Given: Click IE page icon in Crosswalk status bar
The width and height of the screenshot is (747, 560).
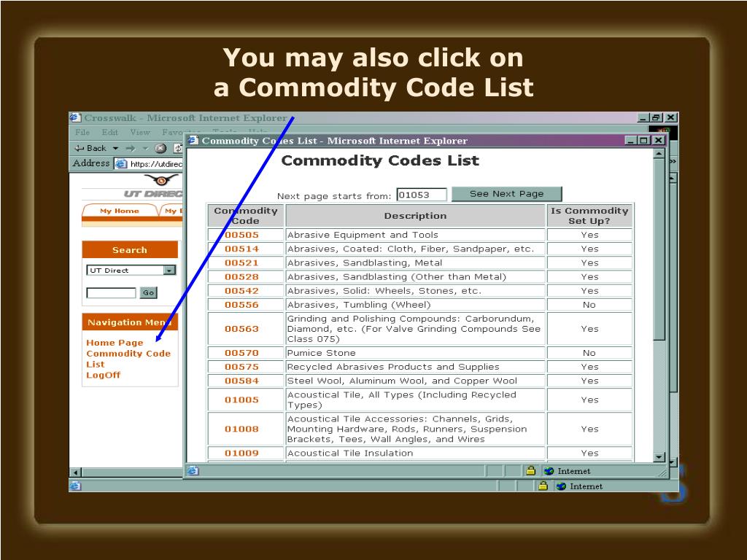Looking at the screenshot, I should click(76, 486).
